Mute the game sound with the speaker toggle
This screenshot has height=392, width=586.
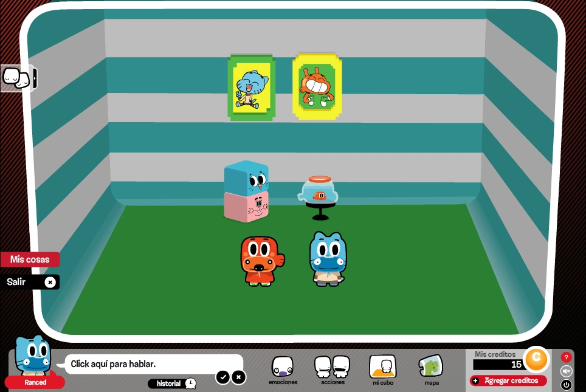[566, 371]
